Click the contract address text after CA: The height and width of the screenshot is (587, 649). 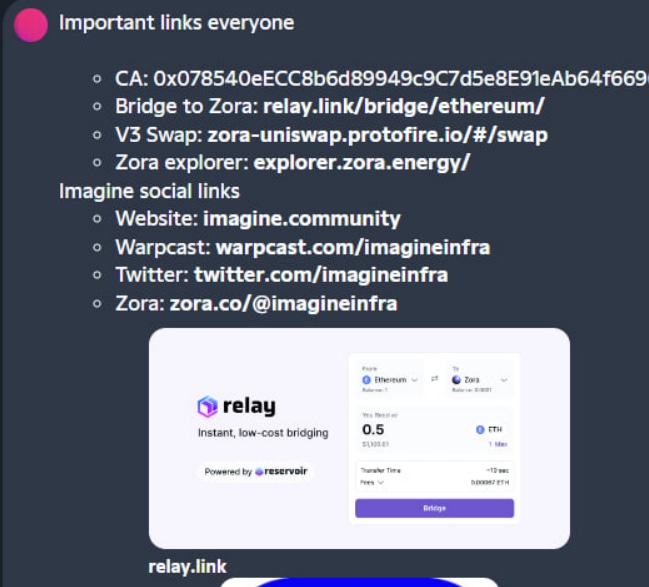[401, 79]
